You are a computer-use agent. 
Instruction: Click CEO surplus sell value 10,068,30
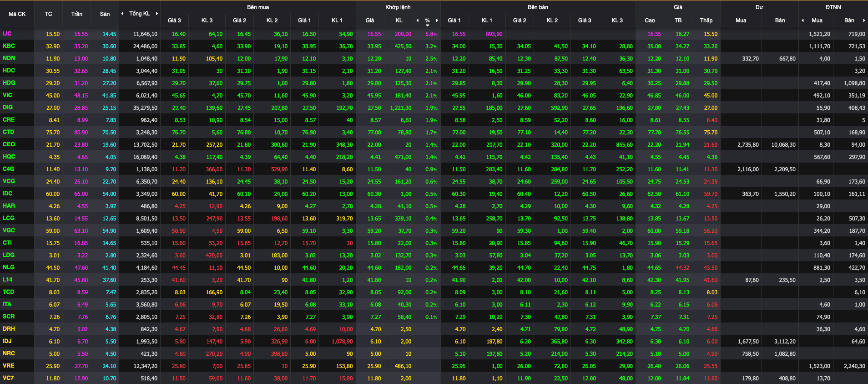(783, 145)
